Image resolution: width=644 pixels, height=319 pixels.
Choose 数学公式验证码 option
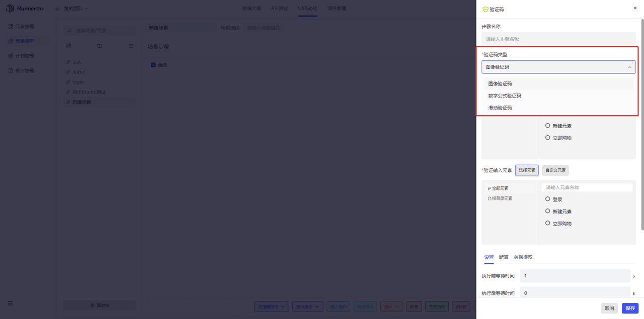tap(558, 96)
